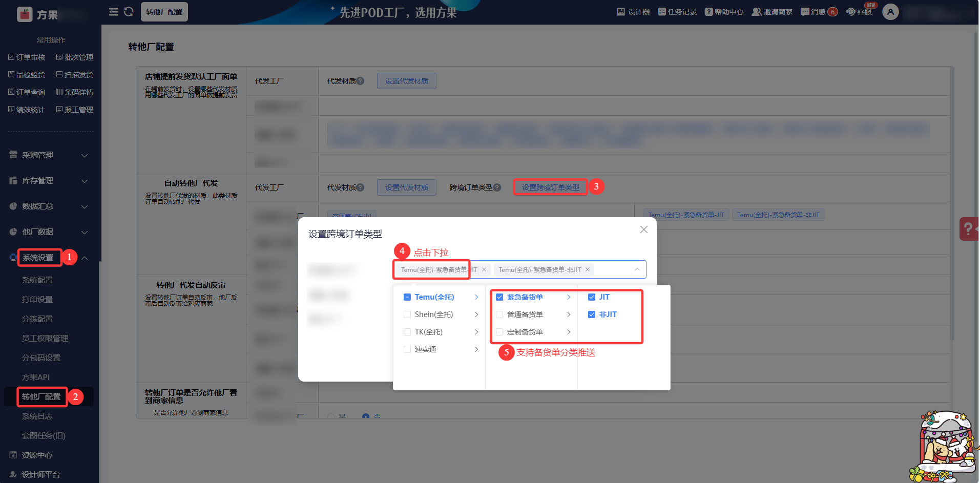Click the 数据汇总 pie chart icon
980x483 pixels.
coord(13,206)
